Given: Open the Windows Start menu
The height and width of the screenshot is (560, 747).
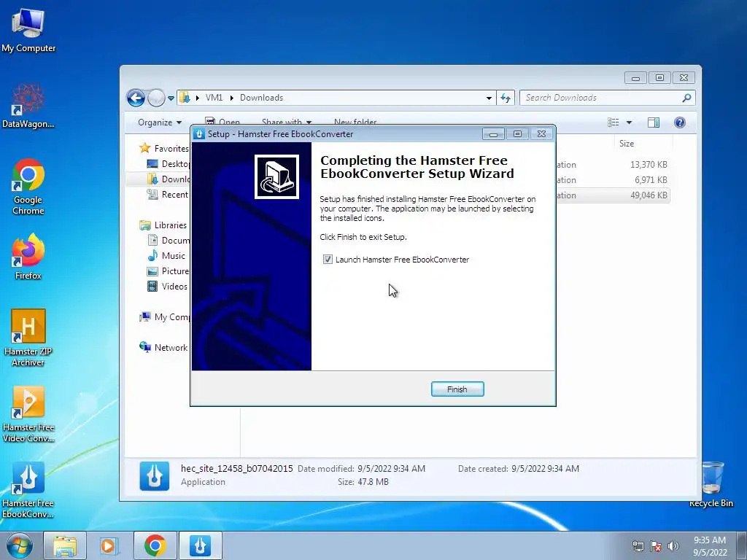Looking at the screenshot, I should (19, 545).
